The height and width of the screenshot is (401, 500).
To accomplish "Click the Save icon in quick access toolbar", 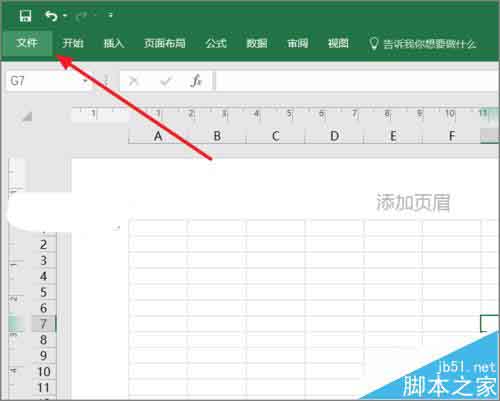I will 25,16.
